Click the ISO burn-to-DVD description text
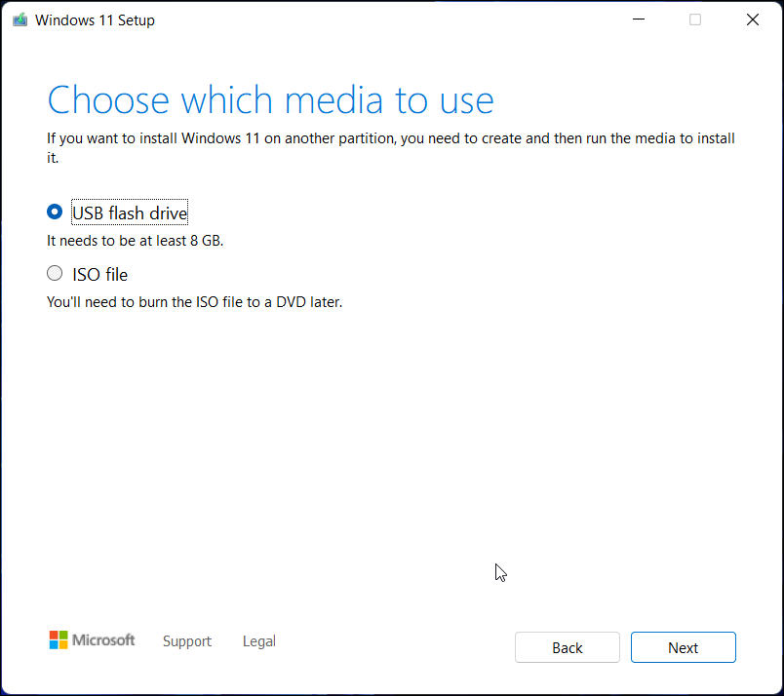Screen dimensions: 784x696 pos(194,302)
